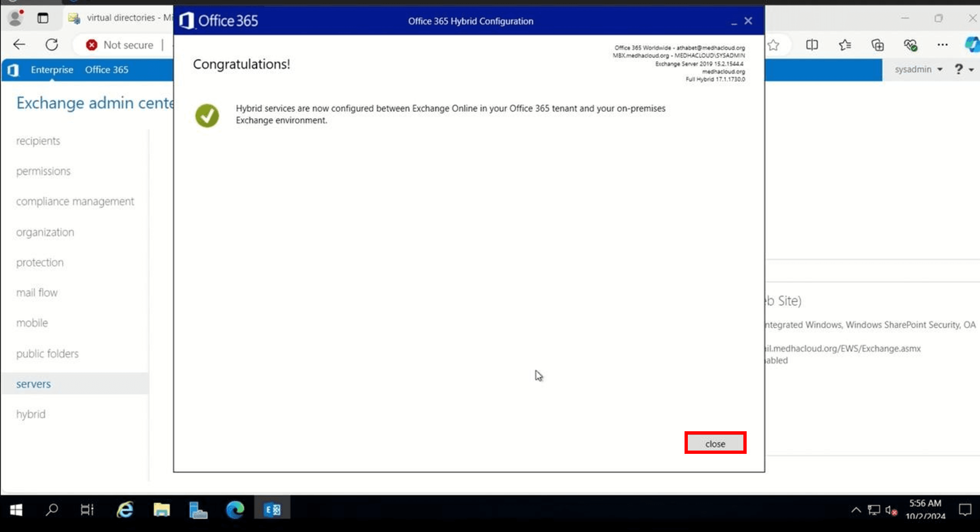The width and height of the screenshot is (980, 532).
Task: Go to the hybrid section
Action: 31,414
